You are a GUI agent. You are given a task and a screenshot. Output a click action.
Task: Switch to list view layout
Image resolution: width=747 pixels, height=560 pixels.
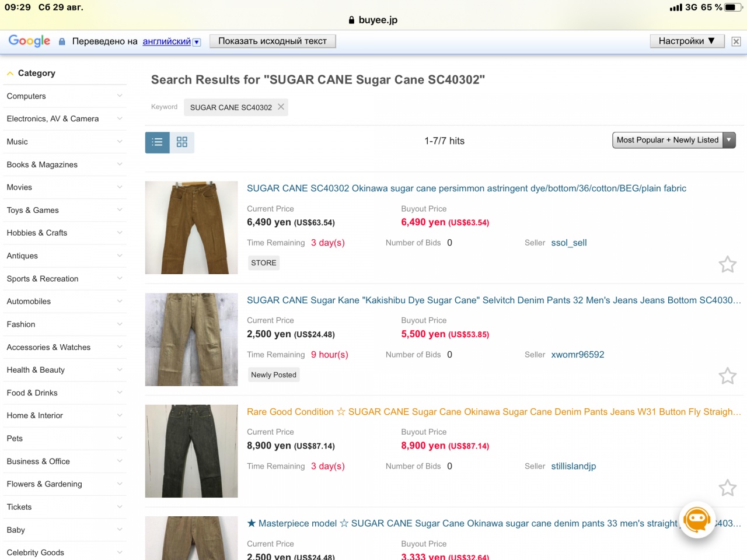(x=158, y=142)
